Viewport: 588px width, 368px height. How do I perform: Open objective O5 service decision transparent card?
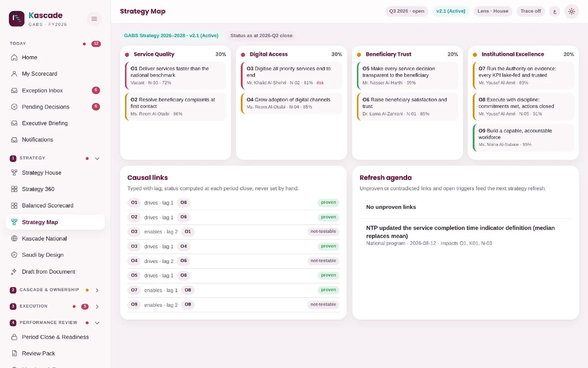click(x=408, y=75)
